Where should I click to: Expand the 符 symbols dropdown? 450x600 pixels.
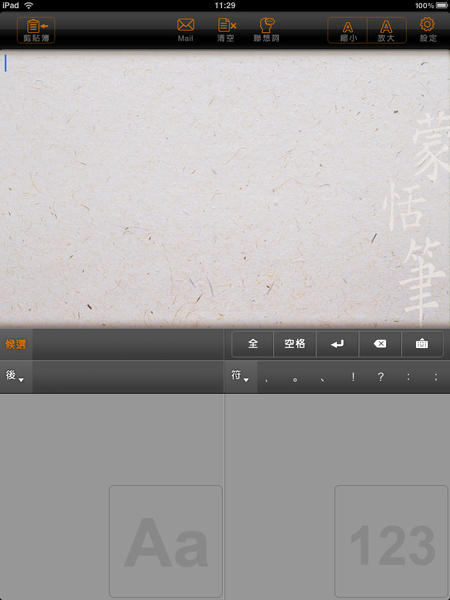[240, 376]
